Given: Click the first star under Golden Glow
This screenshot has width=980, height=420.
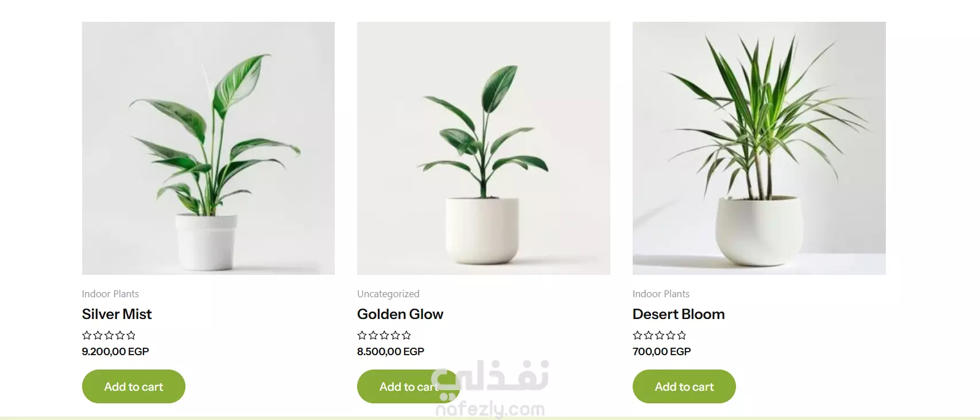Looking at the screenshot, I should point(362,335).
